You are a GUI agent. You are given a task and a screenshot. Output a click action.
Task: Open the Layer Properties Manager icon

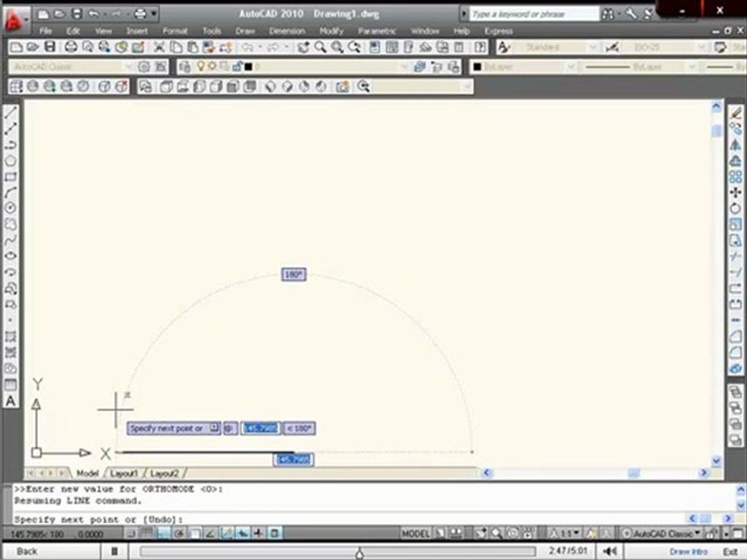click(x=184, y=67)
